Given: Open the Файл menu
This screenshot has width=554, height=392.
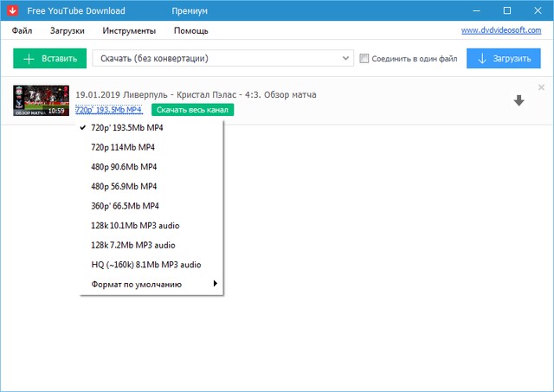Looking at the screenshot, I should pyautogui.click(x=22, y=30).
